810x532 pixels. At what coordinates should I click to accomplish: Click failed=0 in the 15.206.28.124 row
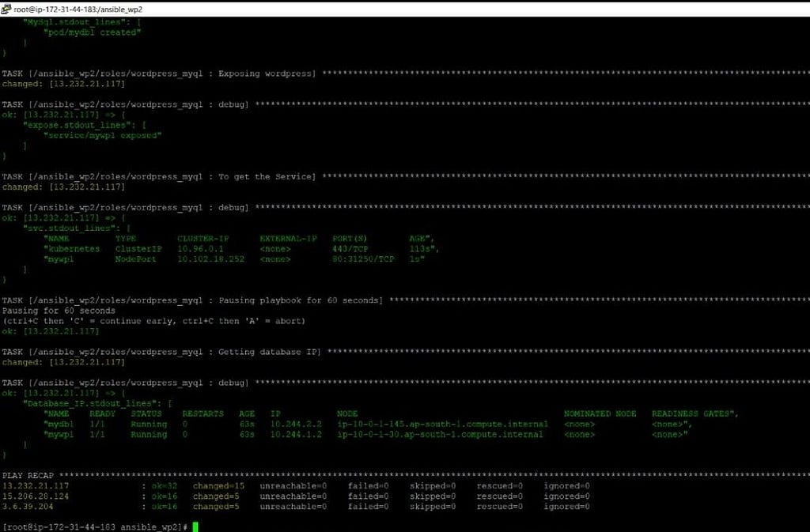pyautogui.click(x=369, y=496)
